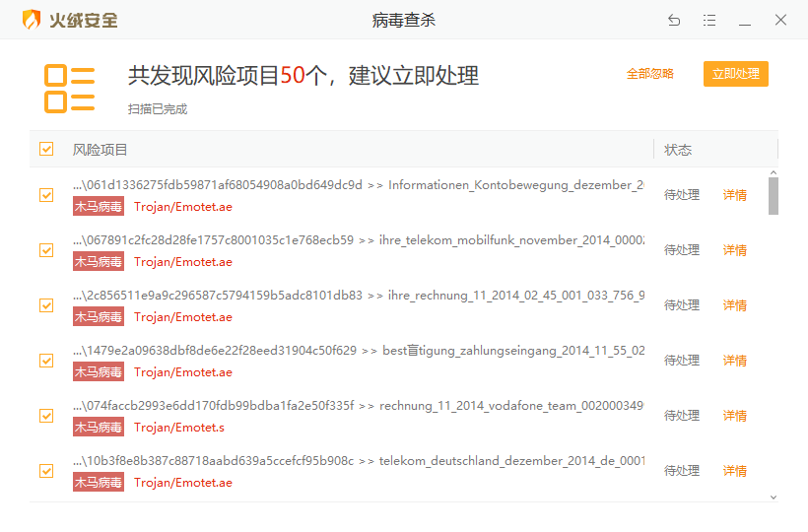Click the 风险项目 column header
This screenshot has height=532, width=808.
(101, 150)
